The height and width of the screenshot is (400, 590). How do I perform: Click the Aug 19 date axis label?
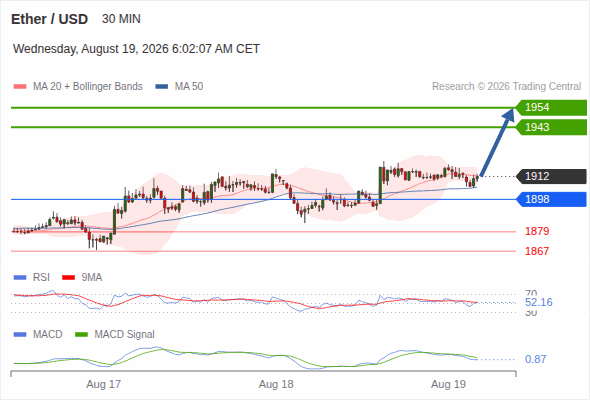[448, 384]
